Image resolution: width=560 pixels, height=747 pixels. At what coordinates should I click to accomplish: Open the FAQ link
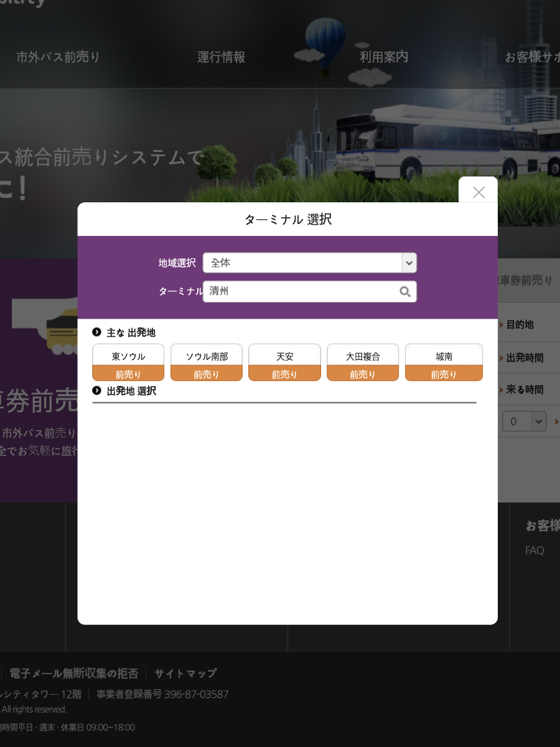click(534, 550)
